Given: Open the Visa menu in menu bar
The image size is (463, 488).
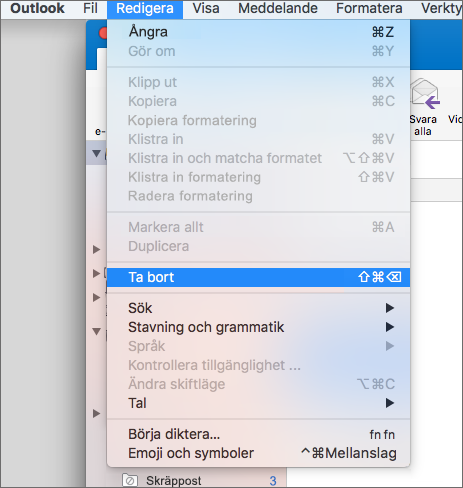Looking at the screenshot, I should point(206,8).
